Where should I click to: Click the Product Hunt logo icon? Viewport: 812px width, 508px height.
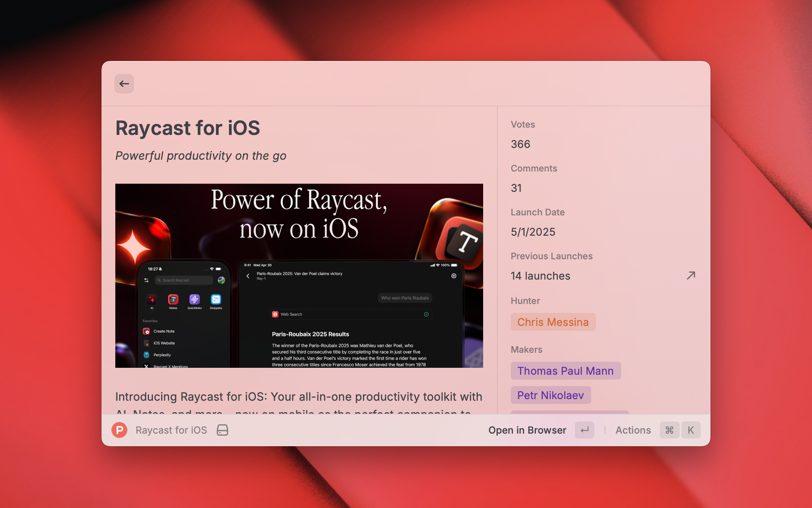[x=119, y=430]
